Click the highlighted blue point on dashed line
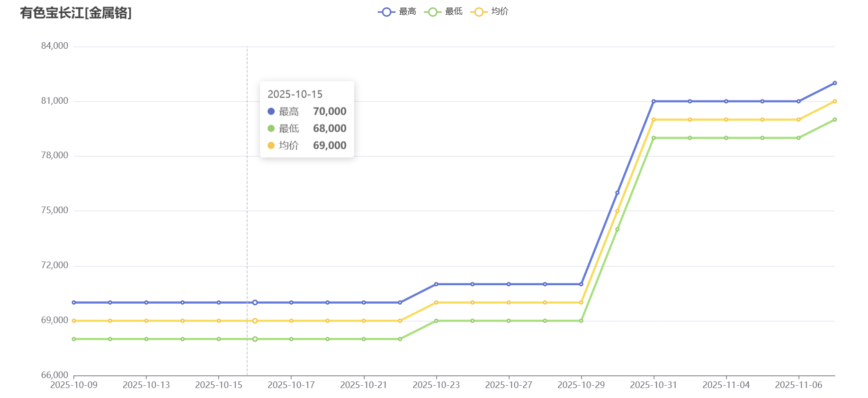 pos(255,302)
